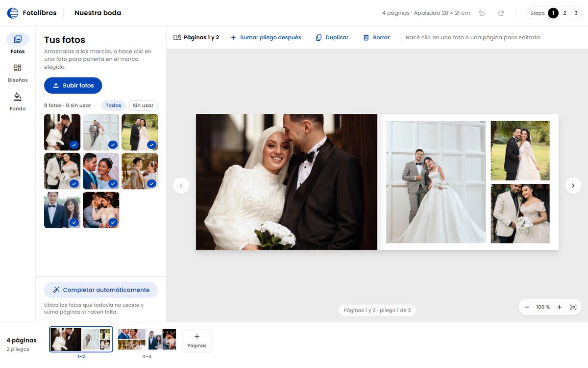The image size is (588, 368).
Task: Click the bottom right bouquet photo frame
Action: pyautogui.click(x=520, y=213)
